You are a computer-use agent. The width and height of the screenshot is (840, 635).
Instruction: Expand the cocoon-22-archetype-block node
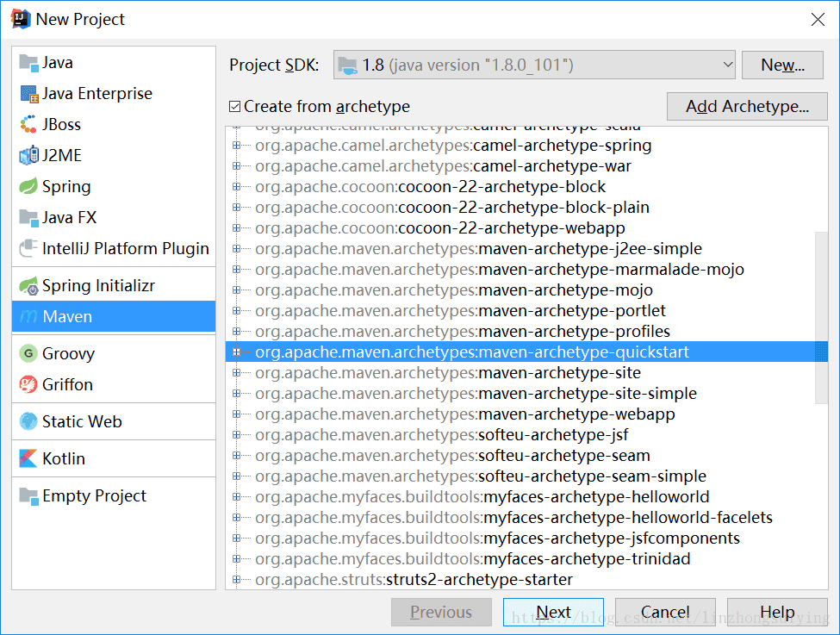[236, 186]
